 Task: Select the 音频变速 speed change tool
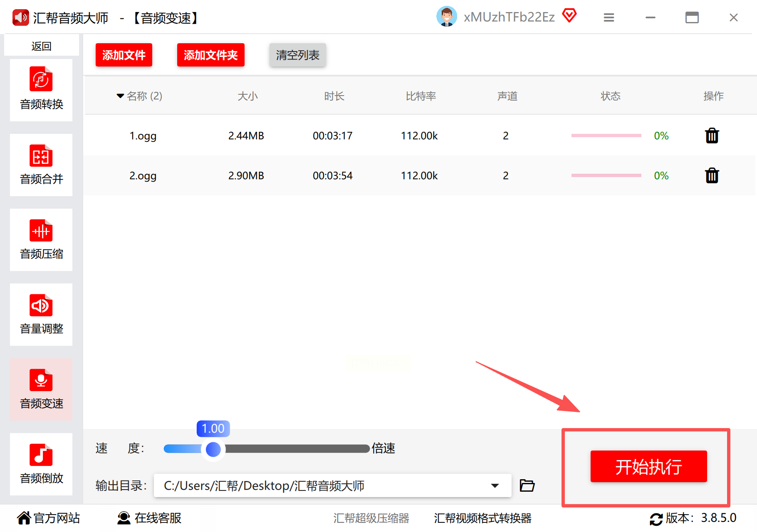41,389
